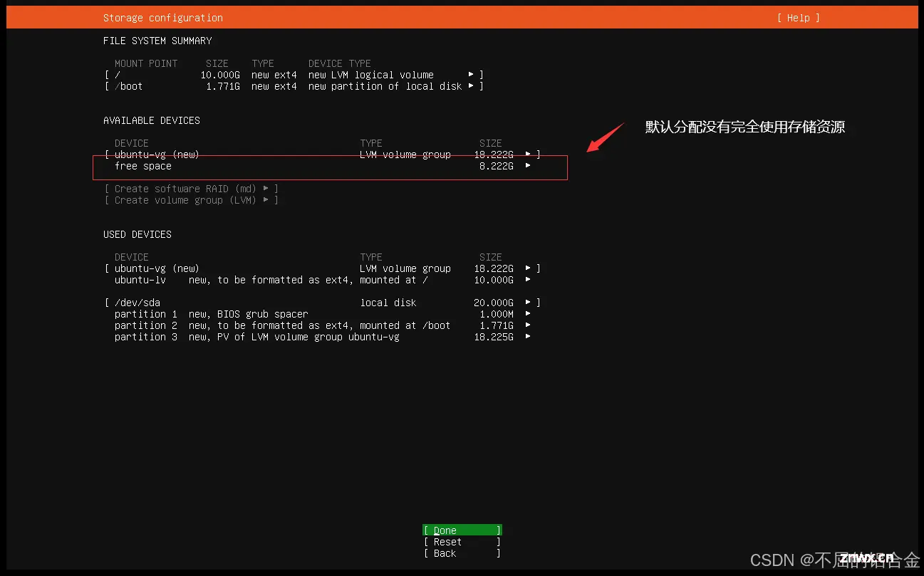This screenshot has height=576, width=924.
Task: Click 'new LVM logical volume' device type
Action: 370,75
